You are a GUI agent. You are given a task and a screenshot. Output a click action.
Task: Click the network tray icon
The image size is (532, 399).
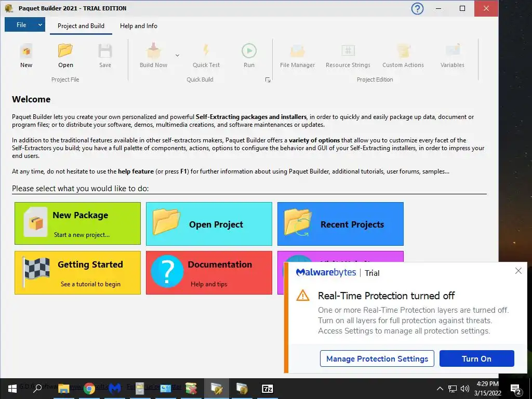click(x=453, y=389)
